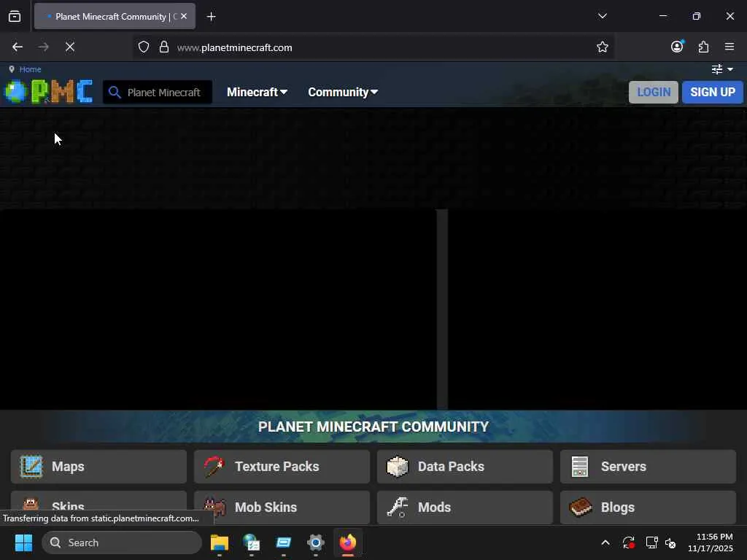Open the Extensions puzzle icon
The width and height of the screenshot is (747, 560).
point(703,47)
